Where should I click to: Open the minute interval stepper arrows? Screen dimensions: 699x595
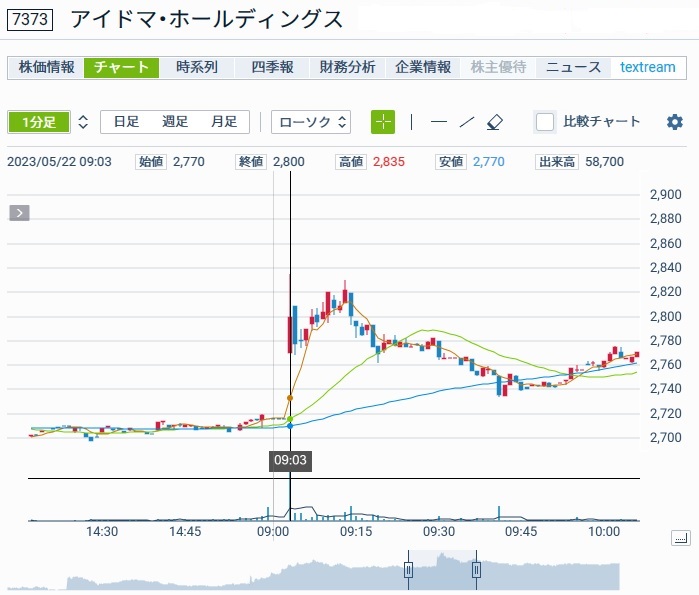click(x=83, y=122)
